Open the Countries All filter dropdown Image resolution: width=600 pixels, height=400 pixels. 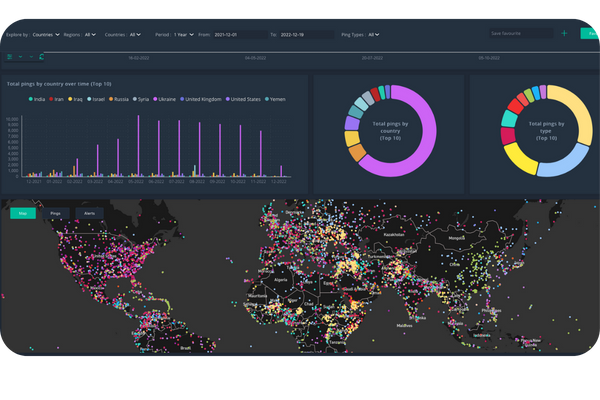click(x=135, y=34)
